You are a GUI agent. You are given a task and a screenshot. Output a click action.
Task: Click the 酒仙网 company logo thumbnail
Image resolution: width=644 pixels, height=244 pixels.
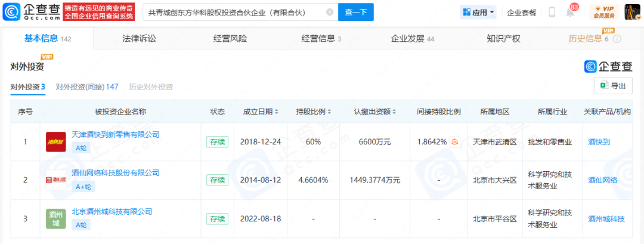click(x=55, y=180)
